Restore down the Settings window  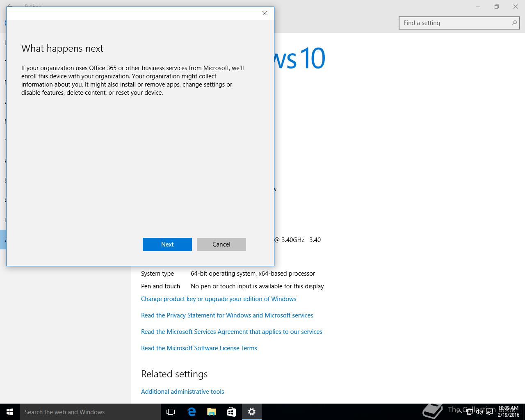point(497,7)
